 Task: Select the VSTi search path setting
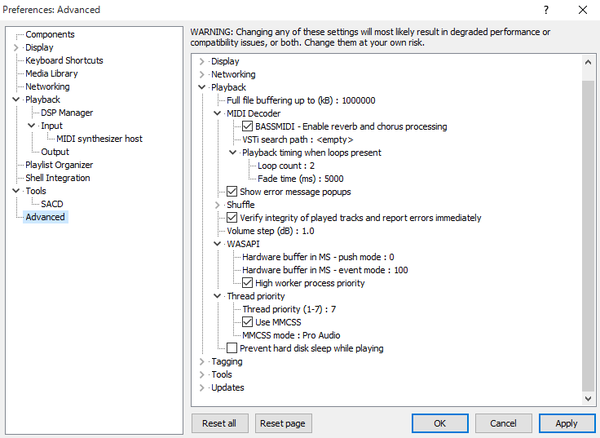297,139
